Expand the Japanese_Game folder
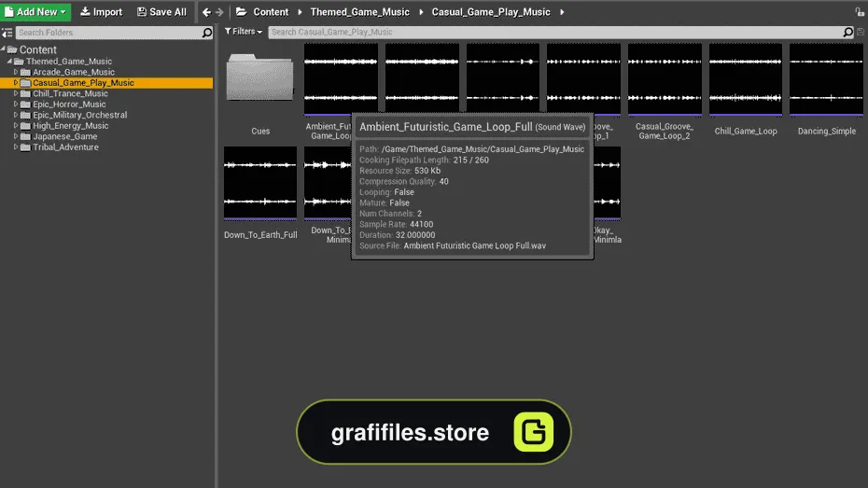The height and width of the screenshot is (488, 868). (16, 136)
